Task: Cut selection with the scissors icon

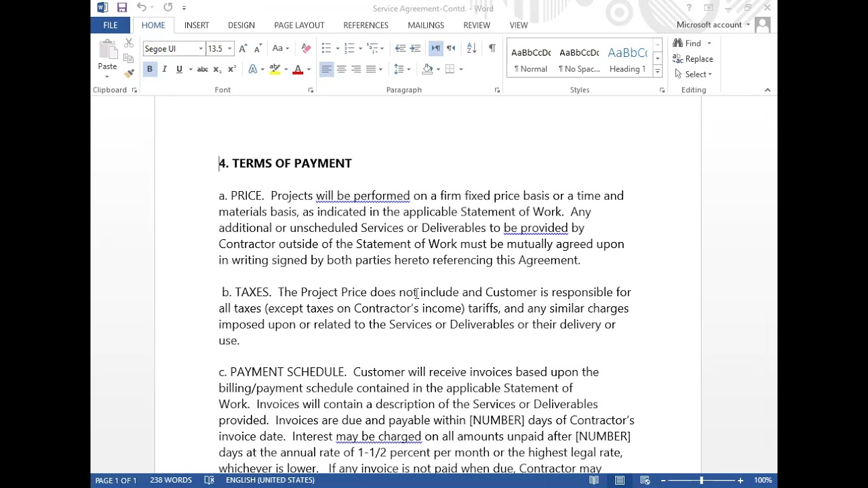Action: pos(129,43)
